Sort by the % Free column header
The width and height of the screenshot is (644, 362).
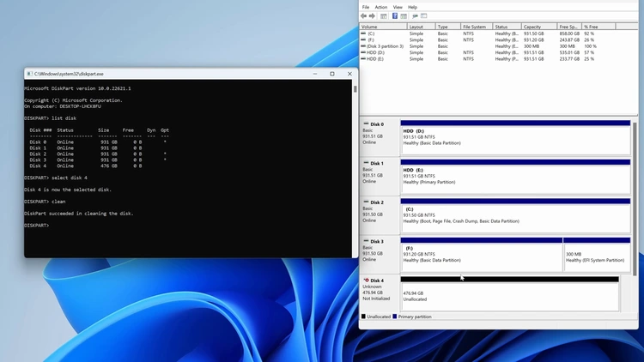(598, 27)
